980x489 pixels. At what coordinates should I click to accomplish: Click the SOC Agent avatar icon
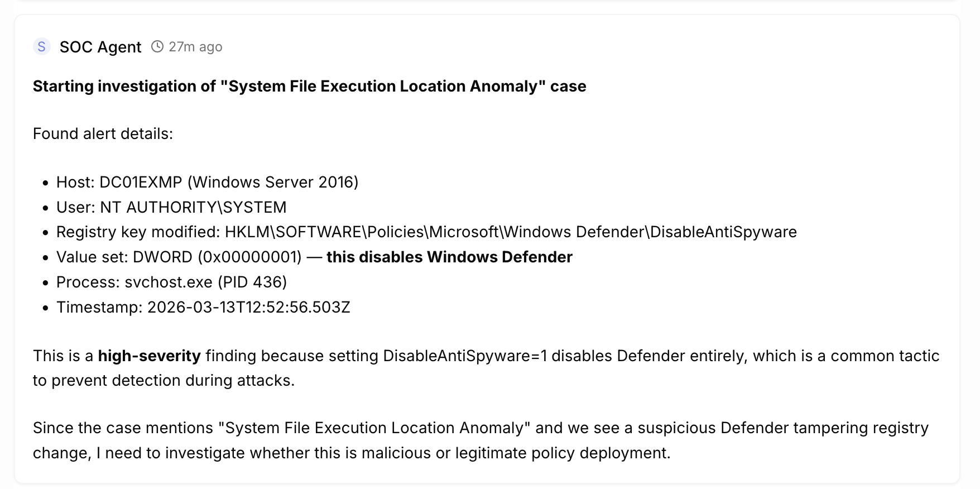click(x=42, y=47)
